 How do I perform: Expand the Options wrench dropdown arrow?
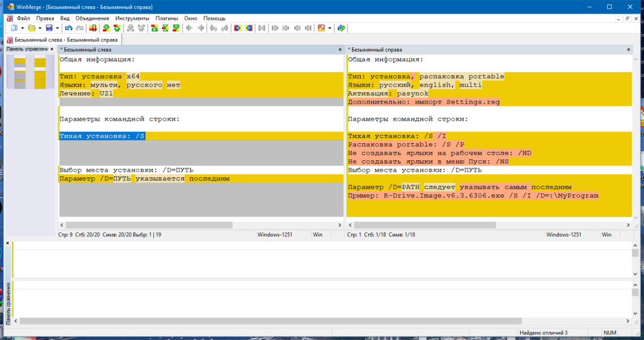click(329, 28)
